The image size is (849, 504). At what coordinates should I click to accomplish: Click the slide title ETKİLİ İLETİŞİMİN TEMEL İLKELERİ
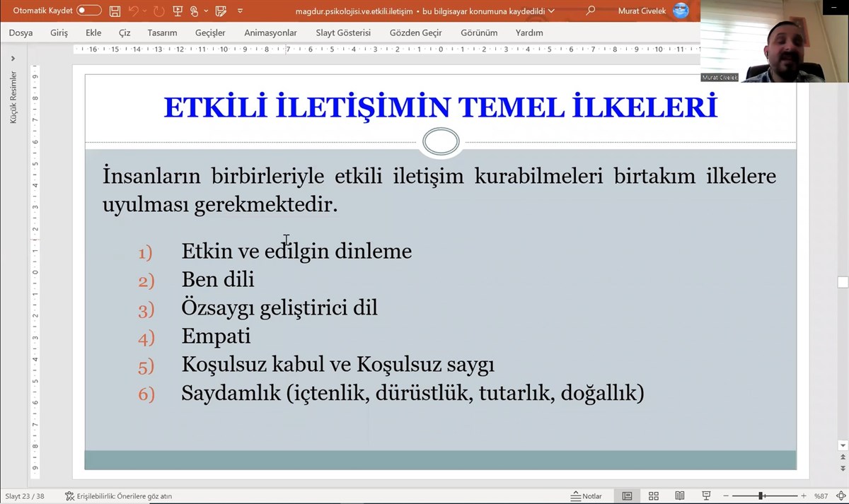pyautogui.click(x=440, y=107)
